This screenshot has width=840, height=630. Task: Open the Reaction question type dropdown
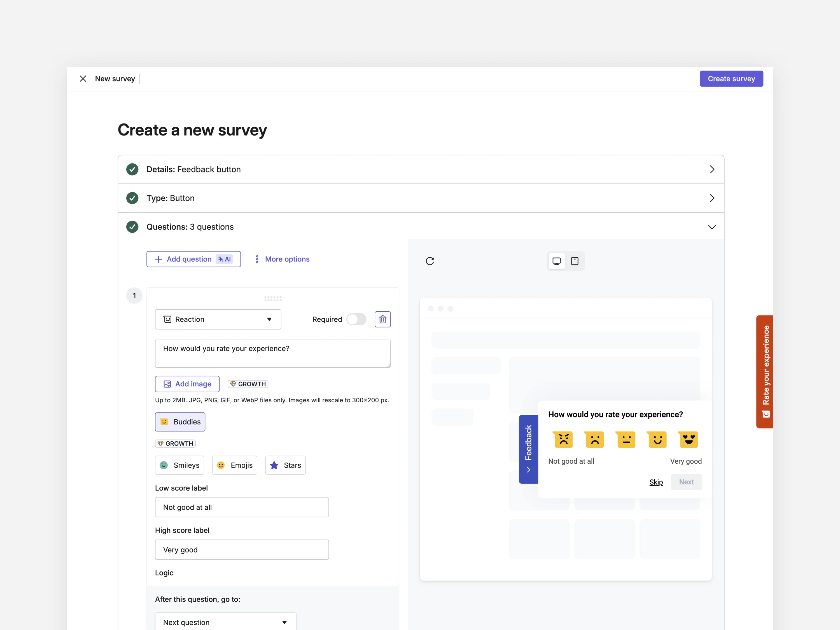pyautogui.click(x=218, y=319)
